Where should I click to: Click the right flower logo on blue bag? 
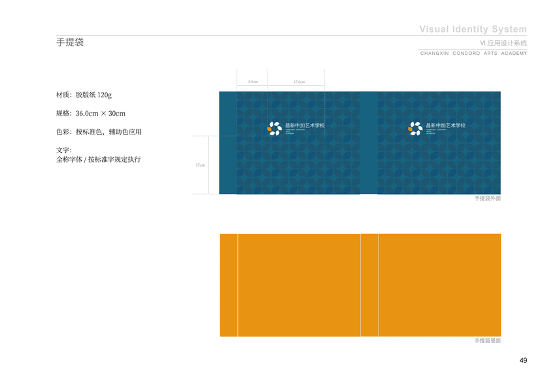point(416,129)
